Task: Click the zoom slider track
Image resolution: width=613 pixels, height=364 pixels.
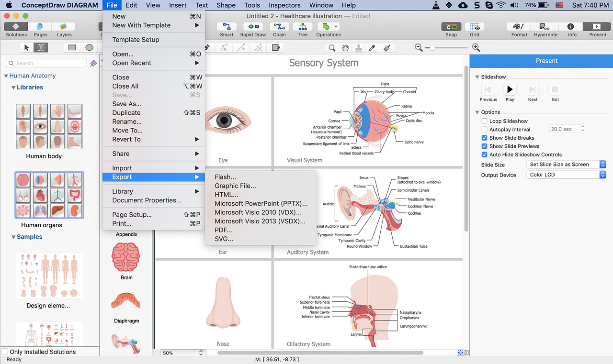Action: click(x=450, y=47)
